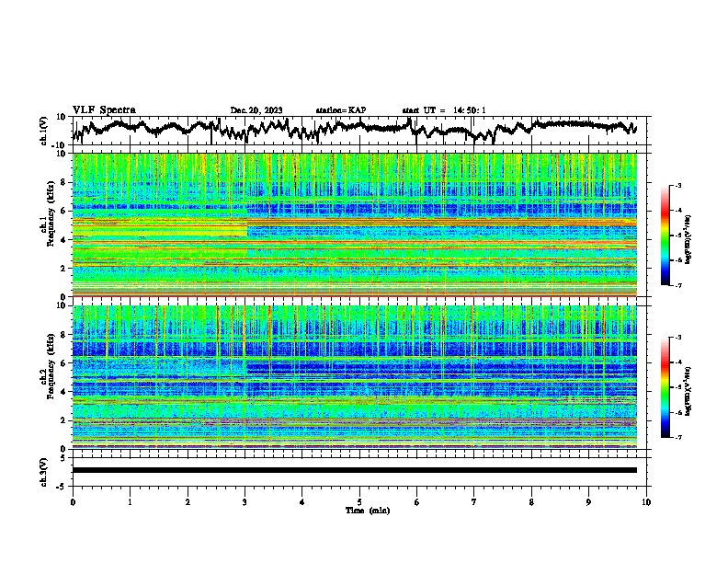Click the time axis tick label "3"

(x=245, y=502)
